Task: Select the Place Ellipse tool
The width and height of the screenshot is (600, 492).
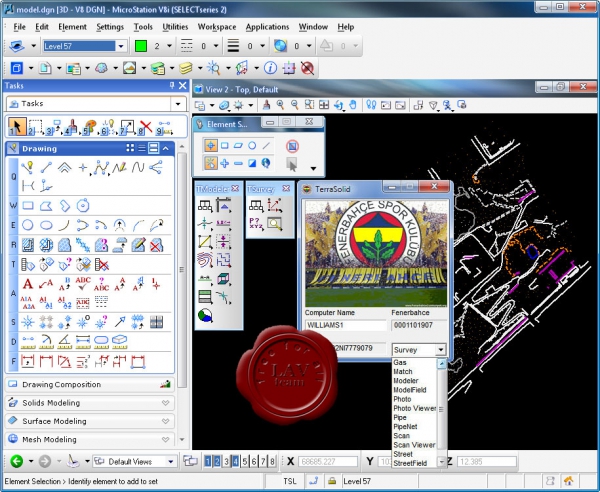Action: (46, 225)
